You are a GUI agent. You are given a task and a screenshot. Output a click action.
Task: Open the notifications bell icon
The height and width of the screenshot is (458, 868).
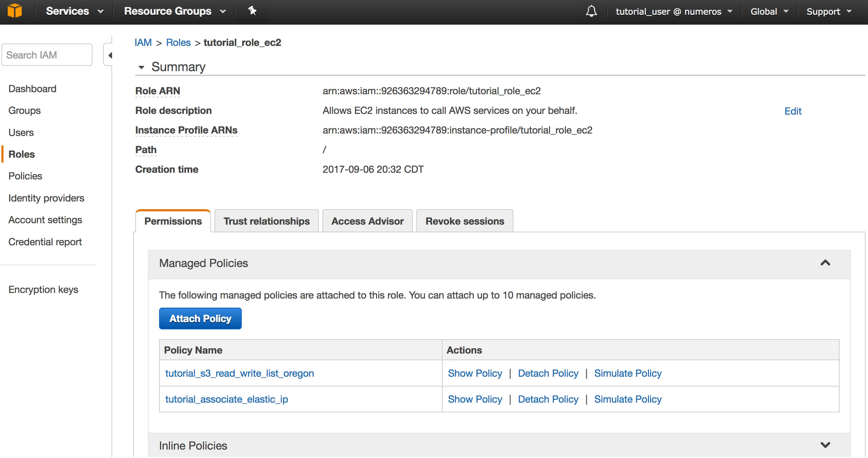coord(591,11)
